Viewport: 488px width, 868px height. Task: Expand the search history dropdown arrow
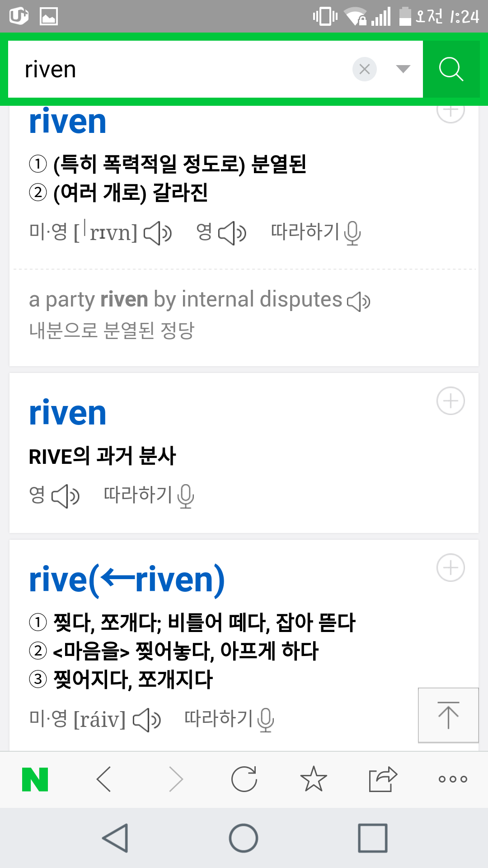click(403, 69)
